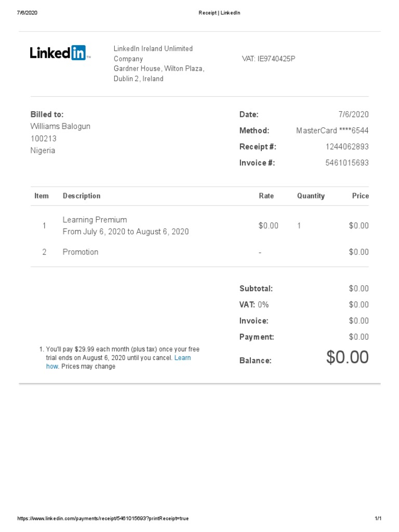Click the receipt number 1244062893

(347, 147)
